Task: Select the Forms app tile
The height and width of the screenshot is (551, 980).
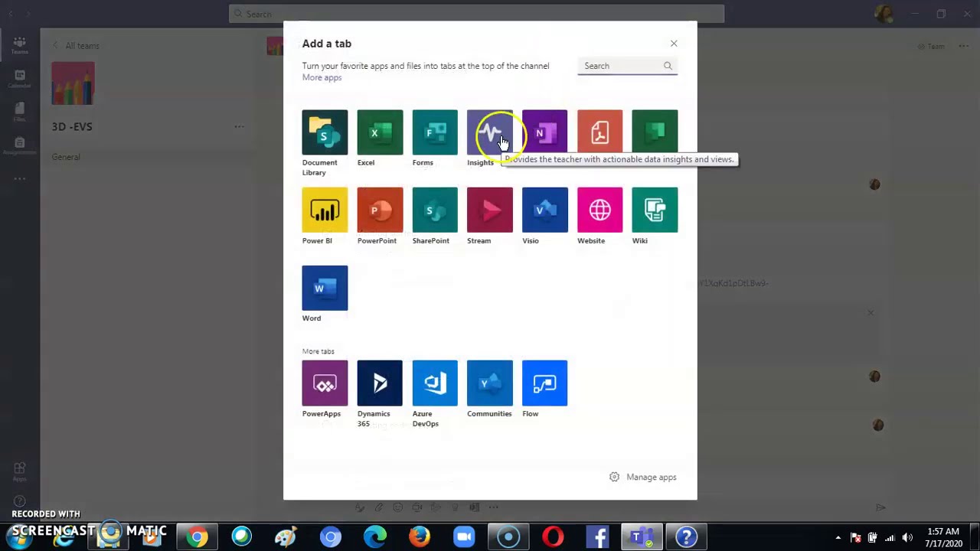Action: (435, 132)
